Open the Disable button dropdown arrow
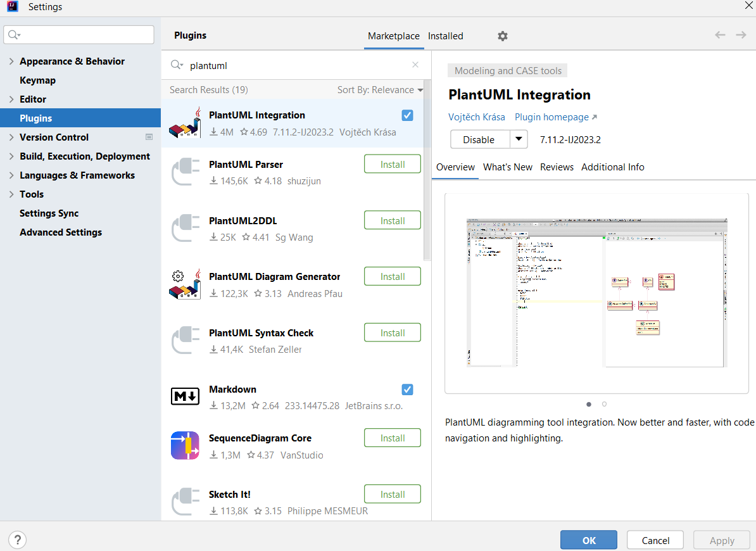756x551 pixels. [519, 139]
